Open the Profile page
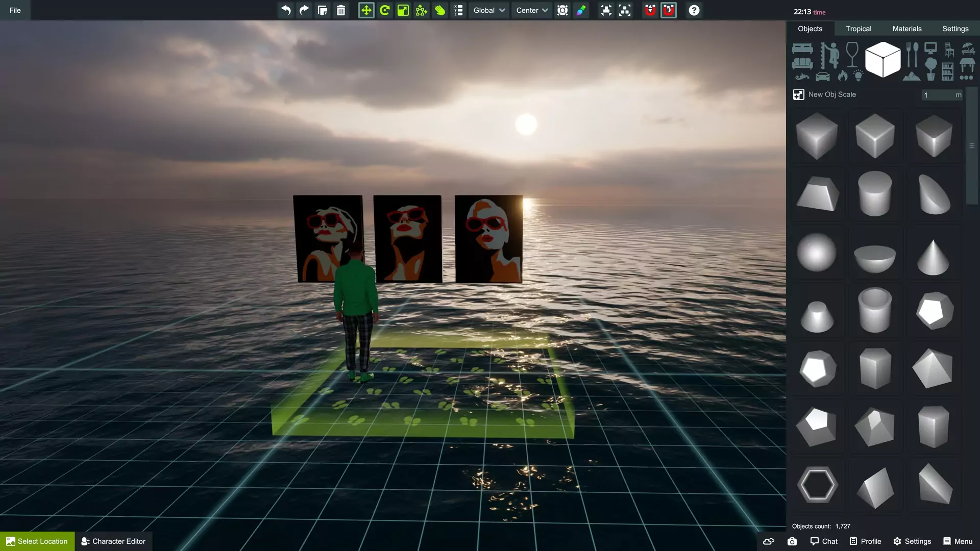Image resolution: width=980 pixels, height=551 pixels. coord(865,541)
